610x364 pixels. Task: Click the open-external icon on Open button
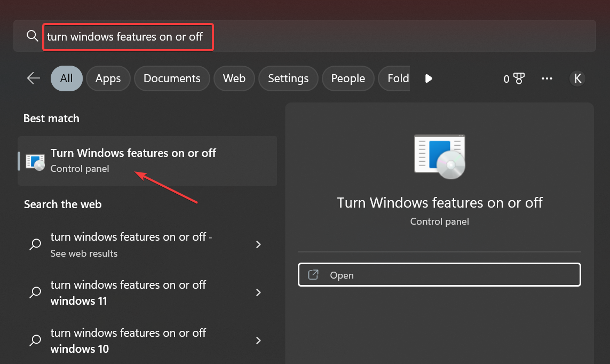point(313,274)
